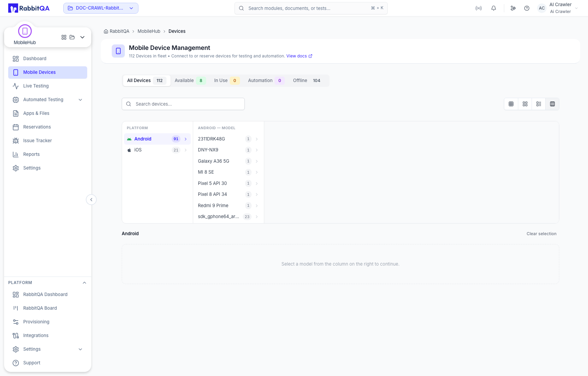Open the notifications bell

[494, 8]
